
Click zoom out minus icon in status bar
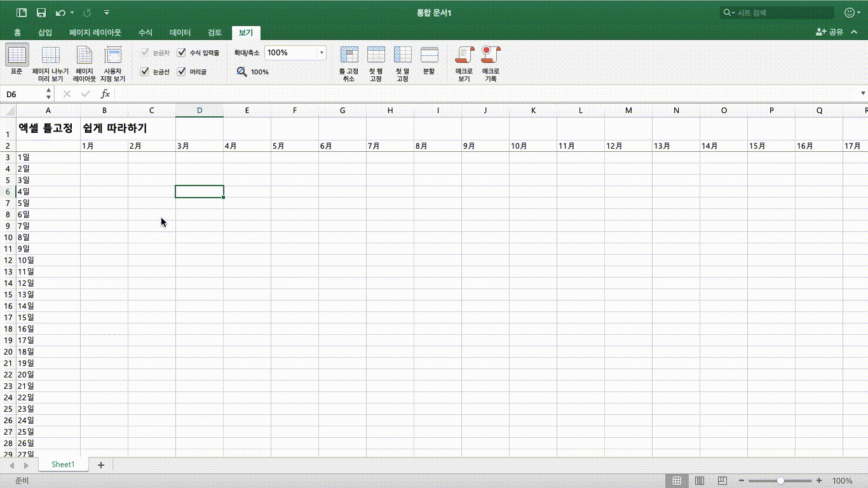741,481
